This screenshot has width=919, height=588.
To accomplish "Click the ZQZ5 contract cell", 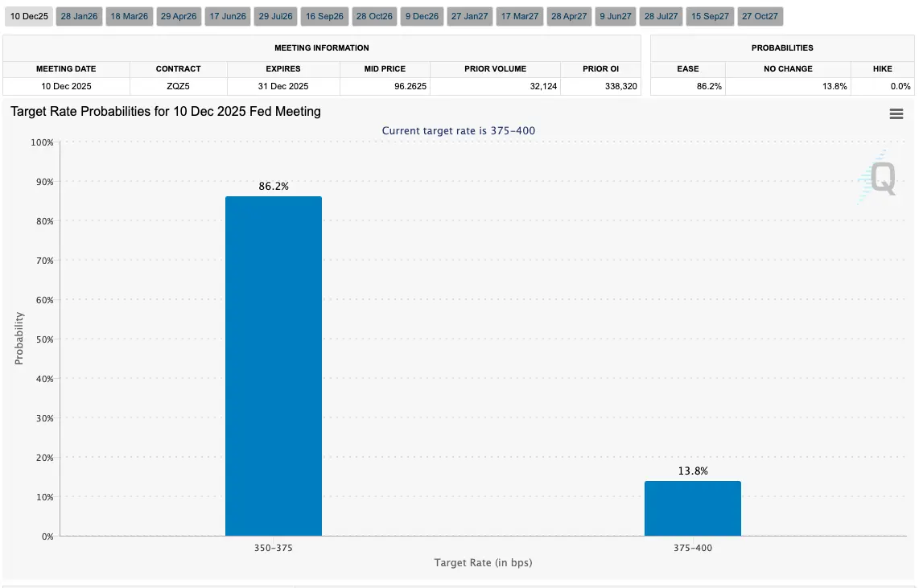I will click(x=178, y=86).
